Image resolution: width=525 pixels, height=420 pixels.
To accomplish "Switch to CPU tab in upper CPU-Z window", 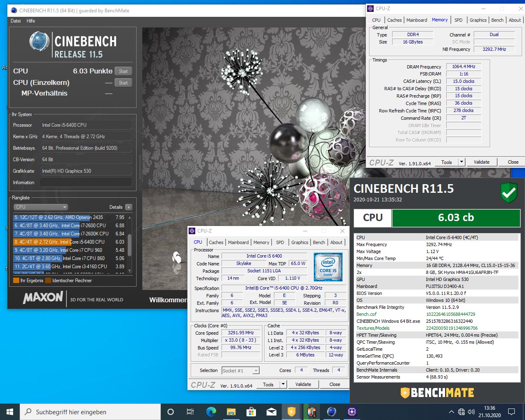I will point(376,20).
